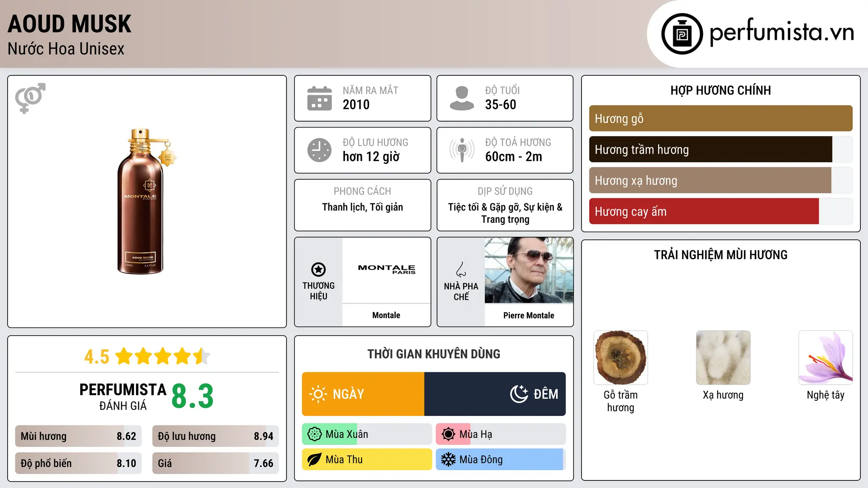The image size is (868, 488).
Task: Click the sun icon in the Ngày bar
Action: 318,394
